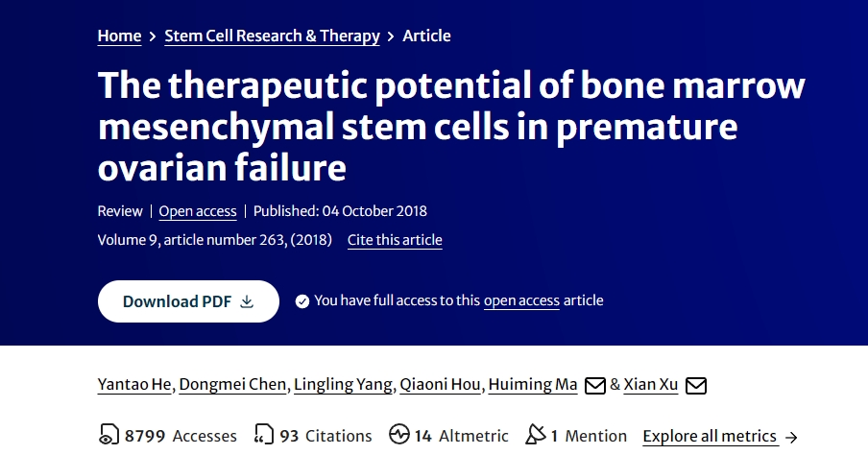Image resolution: width=868 pixels, height=455 pixels.
Task: Click the download arrow icon in the PDF button
Action: point(247,301)
